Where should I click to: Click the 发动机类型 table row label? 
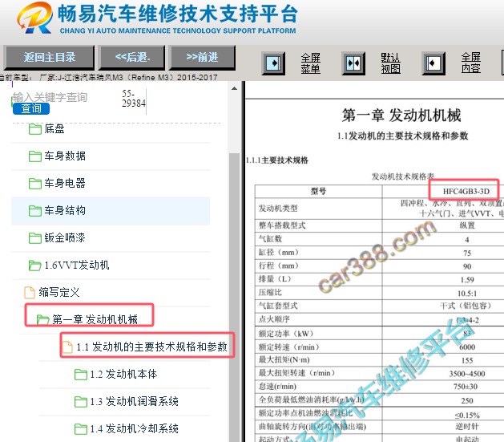278,209
